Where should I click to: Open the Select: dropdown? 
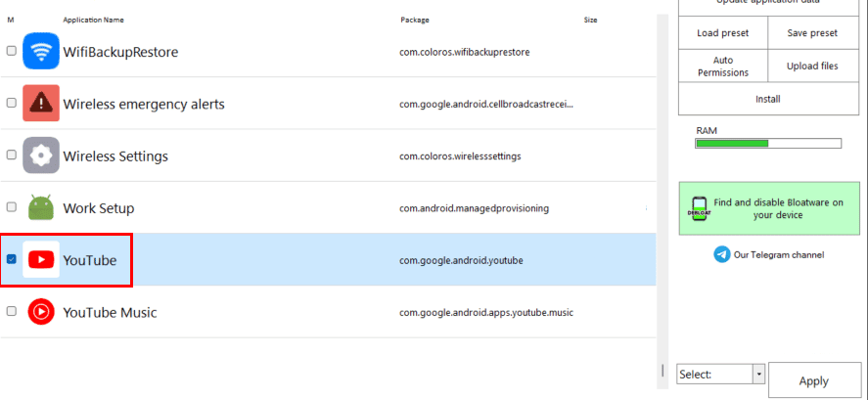point(720,375)
